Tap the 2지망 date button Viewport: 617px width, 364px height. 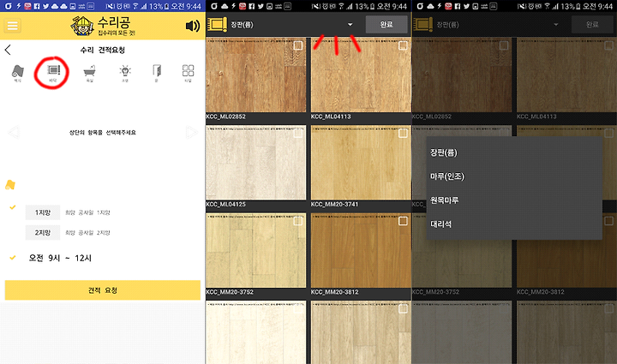(x=43, y=233)
